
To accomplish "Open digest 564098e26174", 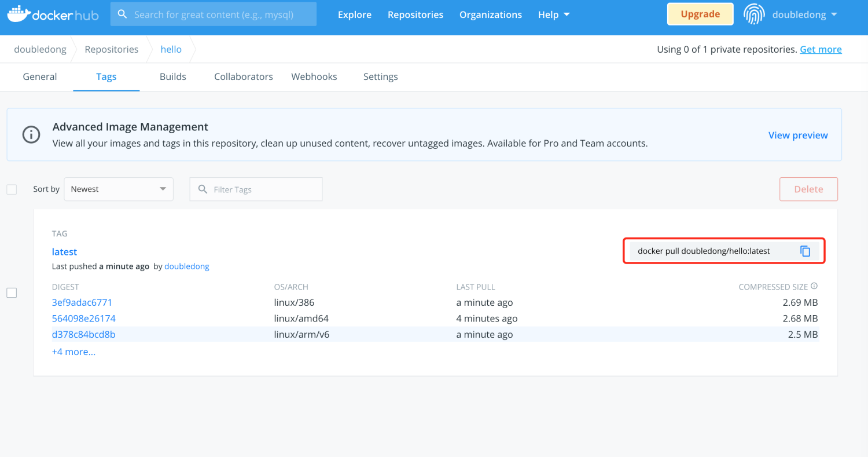I will point(83,319).
